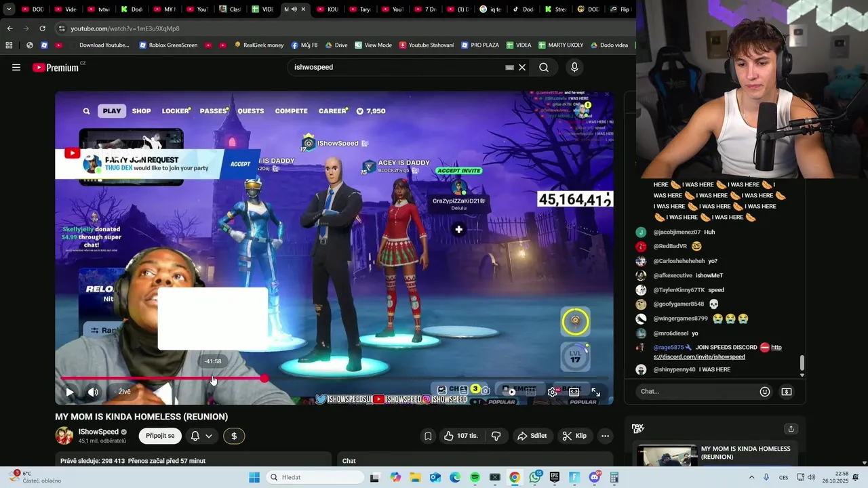Run search with the magnifier button
Screen dimensions: 868x488
click(544, 67)
